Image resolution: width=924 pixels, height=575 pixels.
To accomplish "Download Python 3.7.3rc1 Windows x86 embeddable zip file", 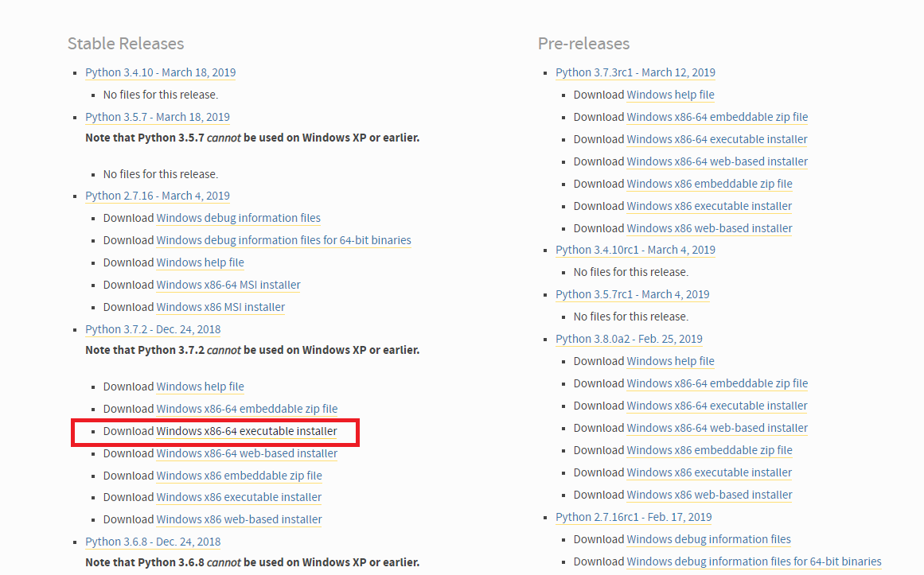I will pos(709,185).
